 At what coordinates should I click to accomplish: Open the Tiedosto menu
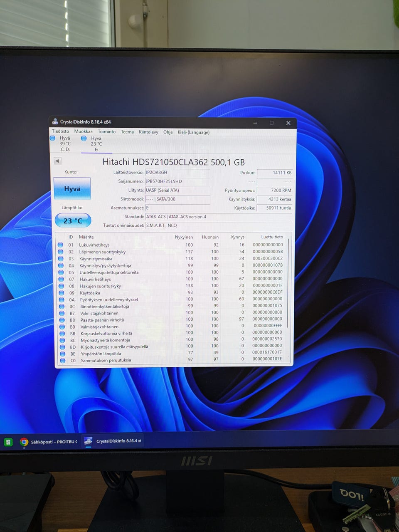(x=60, y=131)
